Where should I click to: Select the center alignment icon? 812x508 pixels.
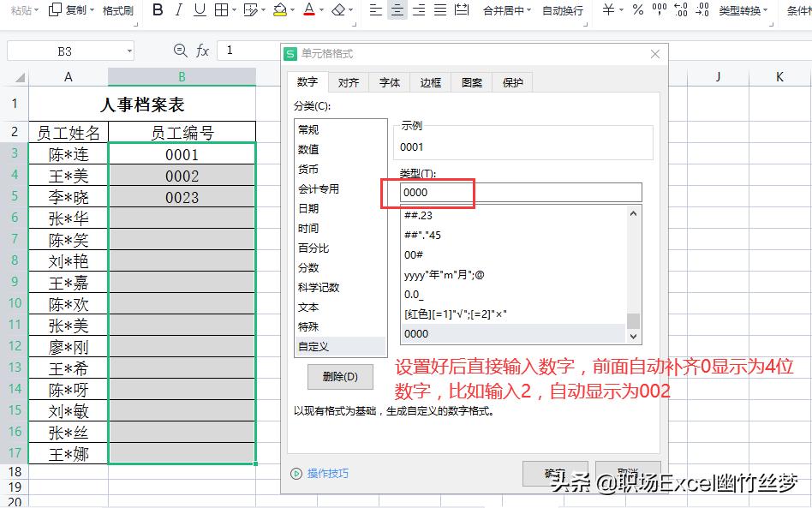tap(397, 11)
